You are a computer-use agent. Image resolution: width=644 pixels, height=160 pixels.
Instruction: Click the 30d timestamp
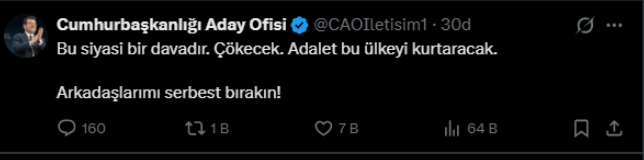click(x=456, y=25)
